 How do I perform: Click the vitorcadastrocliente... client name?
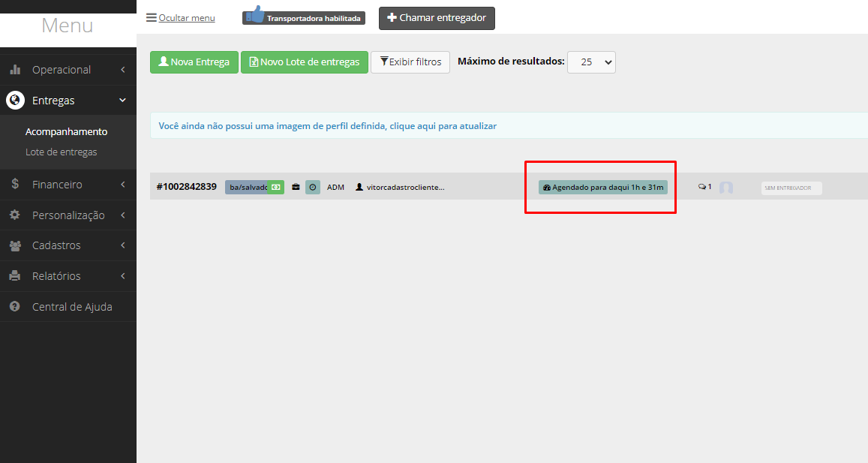tap(405, 187)
